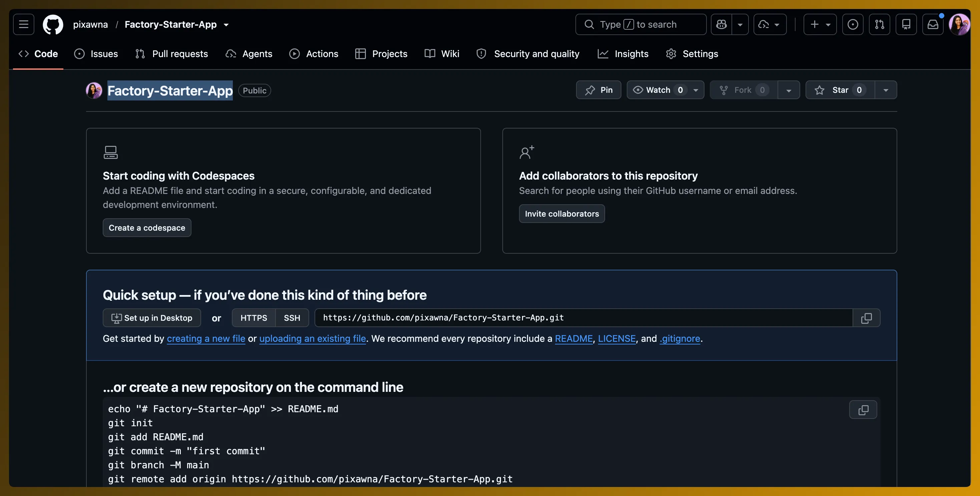
Task: Pin the repository
Action: [x=598, y=90]
